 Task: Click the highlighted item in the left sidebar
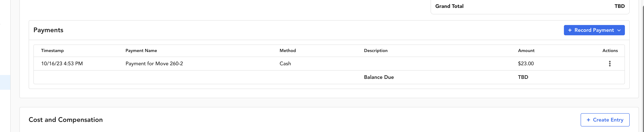(x=5, y=82)
